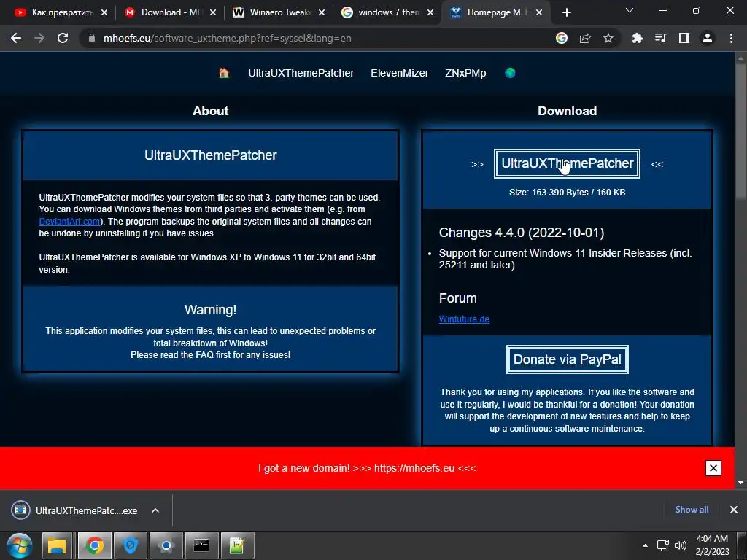The image size is (747, 560).
Task: Click the globe language icon
Action: tap(510, 73)
